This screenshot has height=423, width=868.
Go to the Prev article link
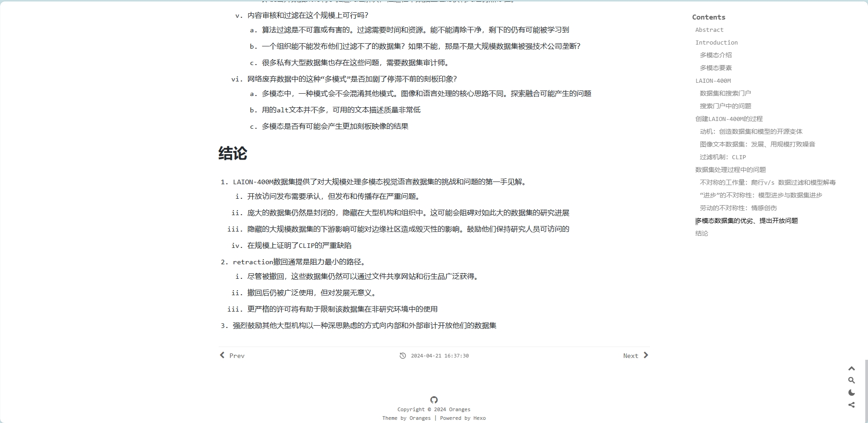click(237, 356)
